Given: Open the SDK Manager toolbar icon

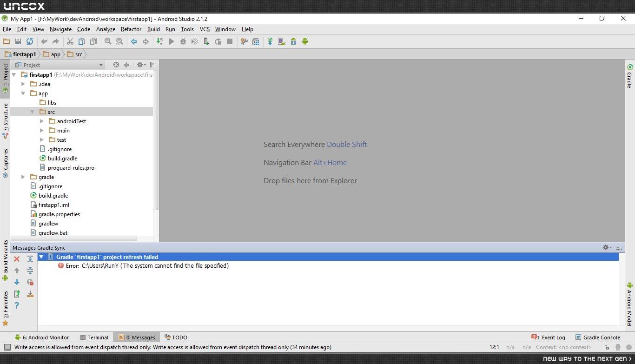Looking at the screenshot, I should pos(293,41).
